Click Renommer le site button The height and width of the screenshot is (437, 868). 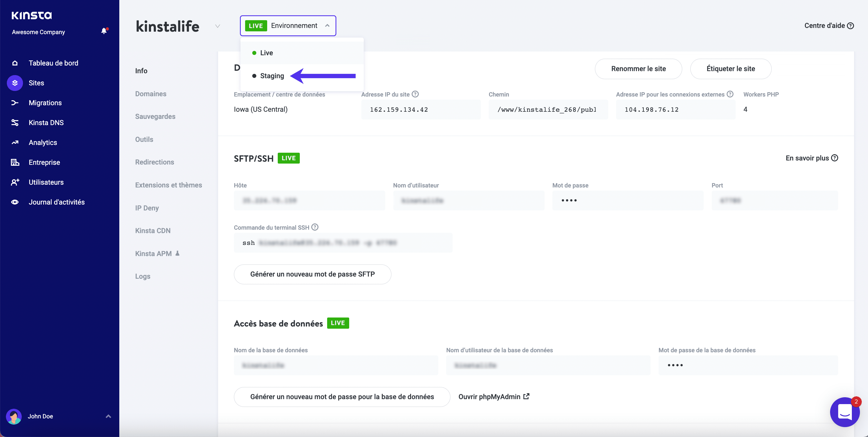point(638,69)
